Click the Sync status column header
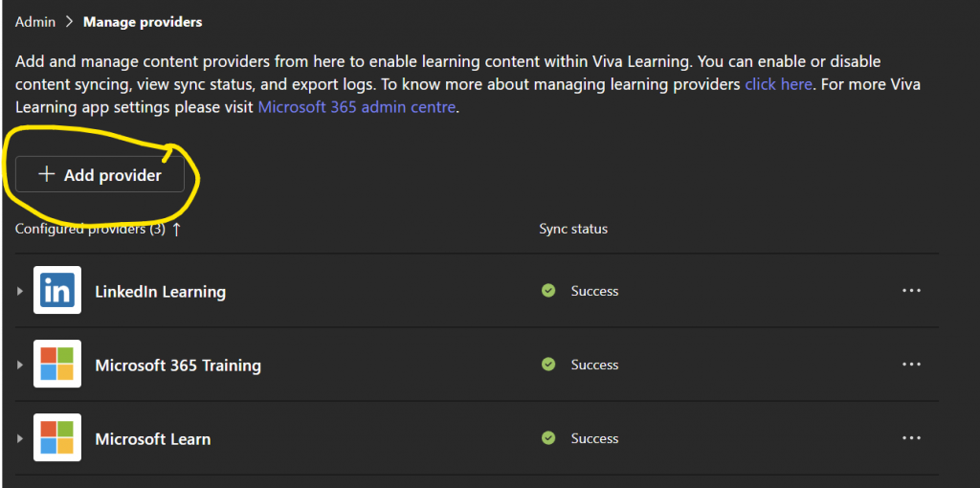Viewport: 980px width, 488px height. tap(573, 230)
